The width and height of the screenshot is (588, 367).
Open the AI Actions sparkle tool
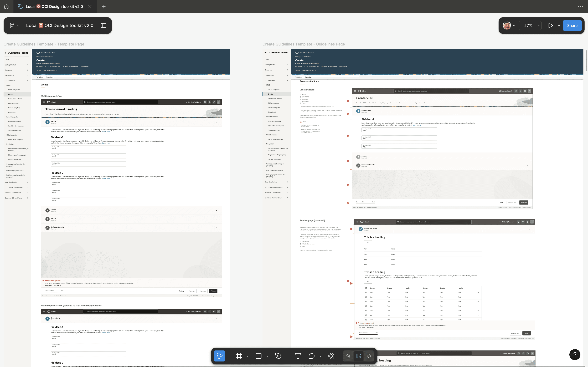331,356
